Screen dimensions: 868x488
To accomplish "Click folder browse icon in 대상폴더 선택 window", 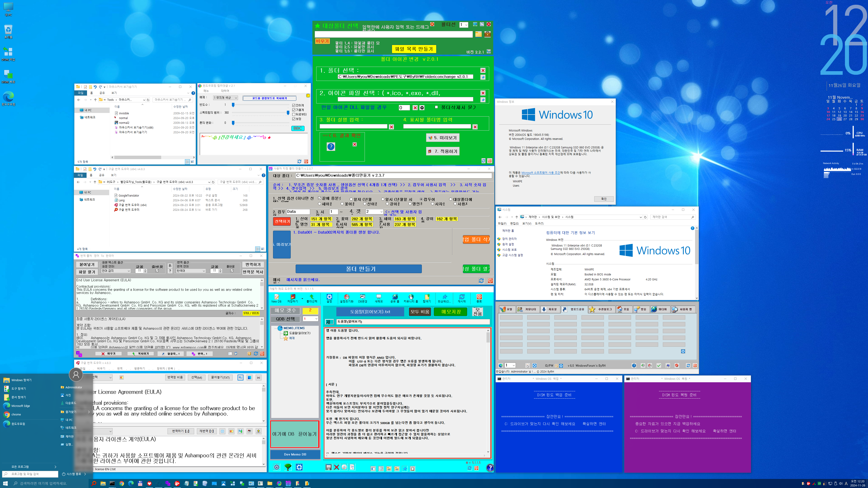I will coord(478,34).
